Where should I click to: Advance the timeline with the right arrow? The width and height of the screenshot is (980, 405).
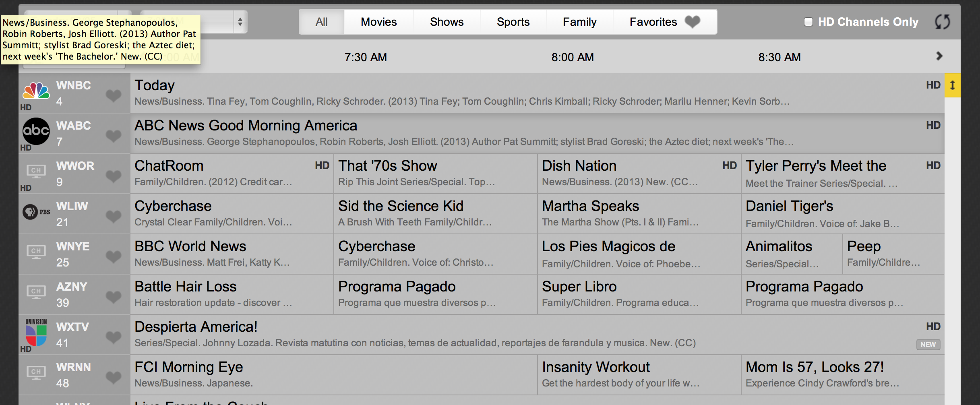[x=939, y=56]
